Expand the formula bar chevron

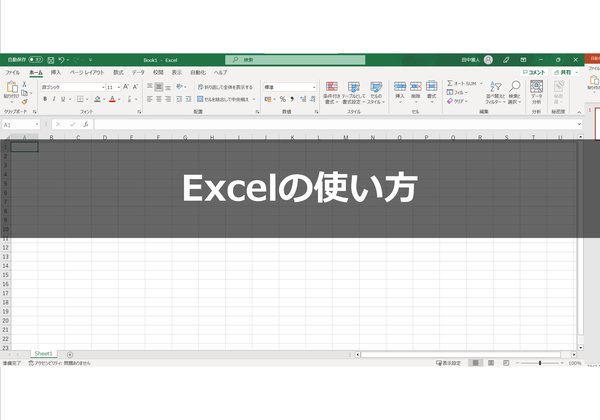click(579, 124)
